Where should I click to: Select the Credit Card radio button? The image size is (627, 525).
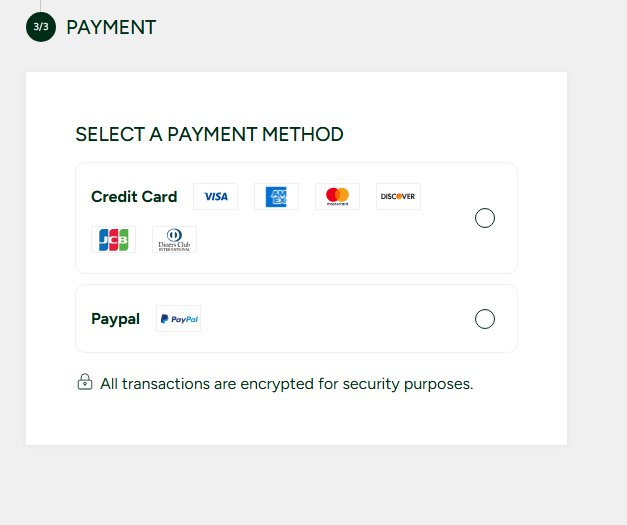tap(485, 218)
